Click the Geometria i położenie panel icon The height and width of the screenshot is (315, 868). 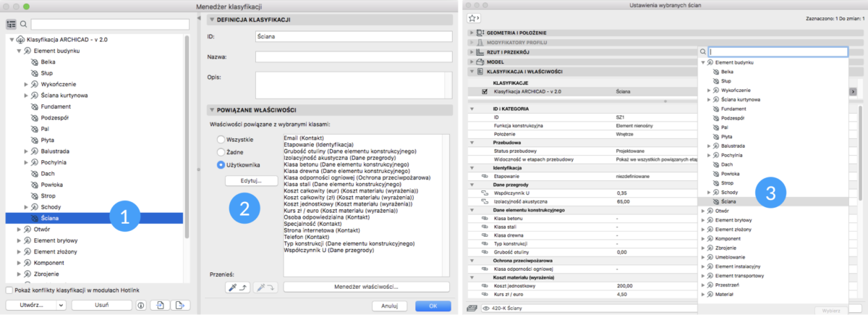(480, 33)
